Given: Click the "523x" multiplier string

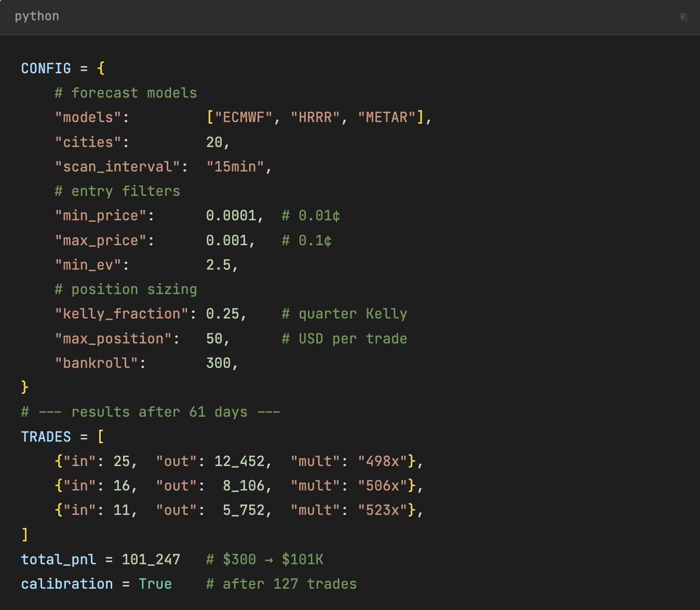Looking at the screenshot, I should (383, 510).
